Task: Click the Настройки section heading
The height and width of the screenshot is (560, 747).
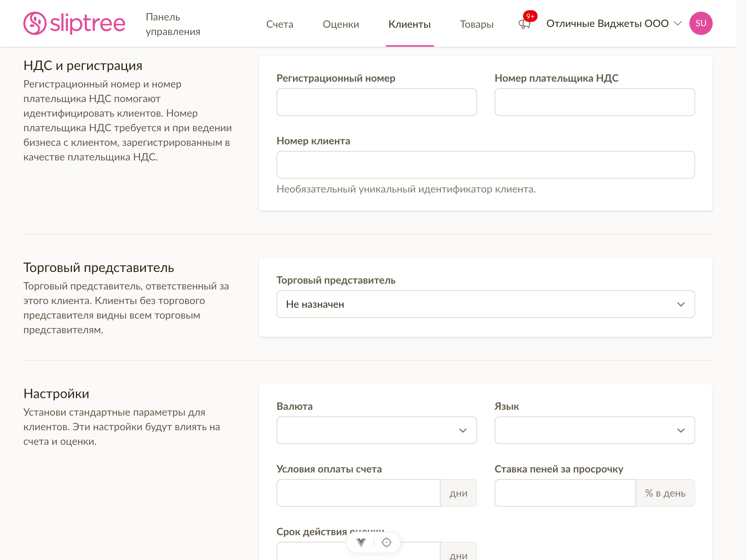Action: pyautogui.click(x=56, y=394)
